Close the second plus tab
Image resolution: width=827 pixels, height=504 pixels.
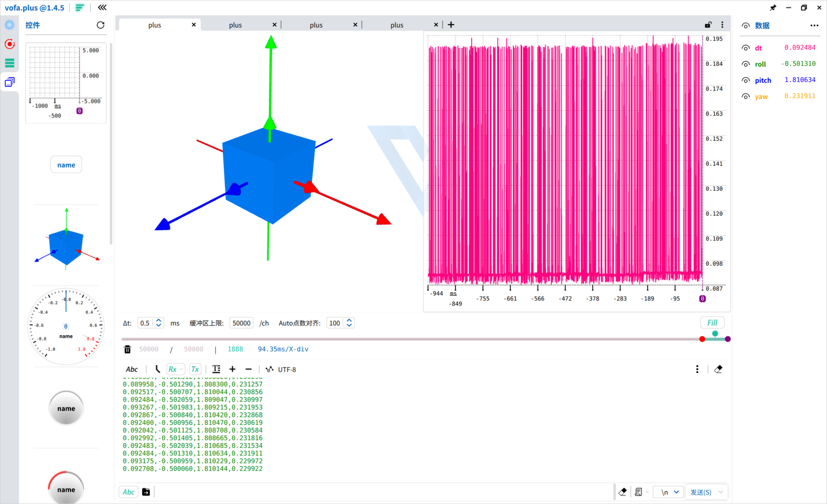tap(275, 25)
